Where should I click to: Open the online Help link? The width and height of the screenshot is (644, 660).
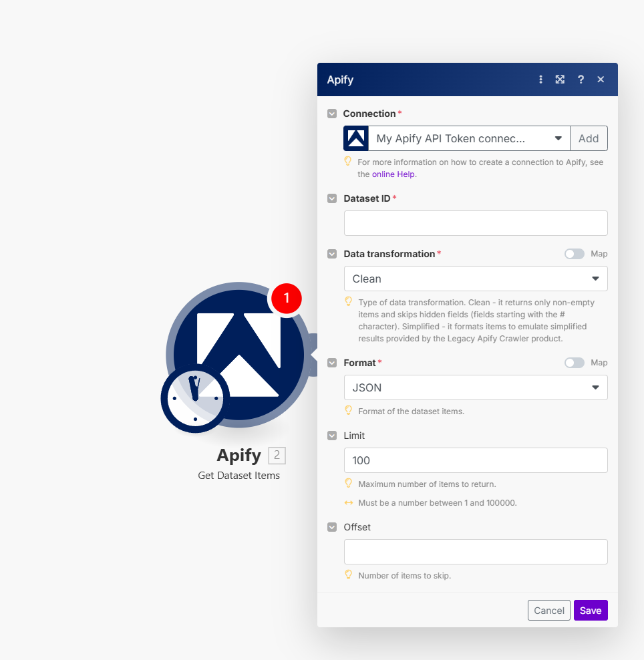coord(393,174)
